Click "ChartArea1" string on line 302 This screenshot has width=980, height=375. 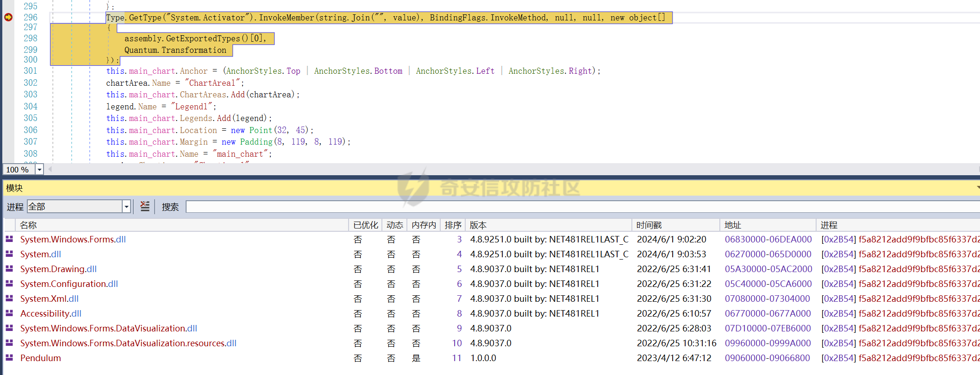click(x=212, y=83)
